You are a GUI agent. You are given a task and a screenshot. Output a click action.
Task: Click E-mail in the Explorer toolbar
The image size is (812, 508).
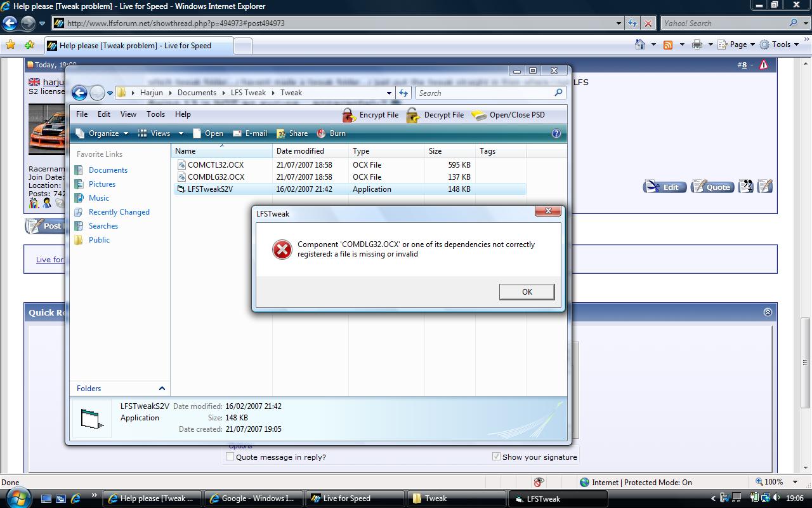[249, 133]
